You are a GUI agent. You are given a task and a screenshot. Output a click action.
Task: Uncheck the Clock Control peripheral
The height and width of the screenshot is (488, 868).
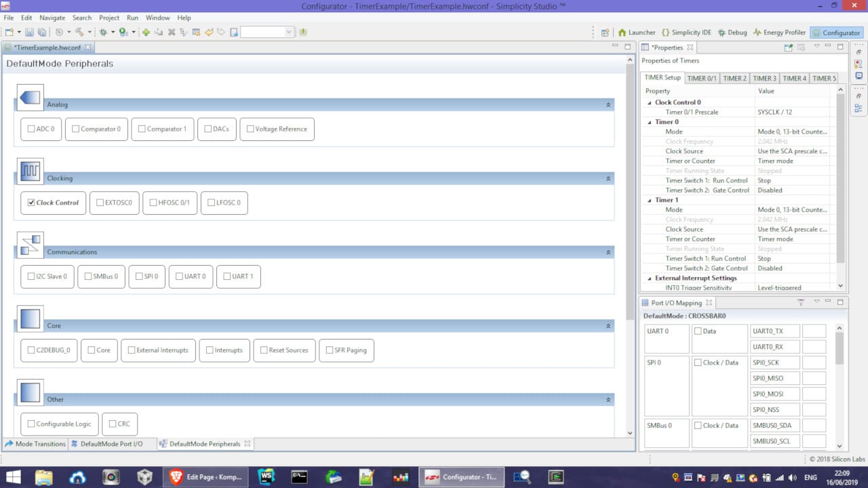(x=31, y=203)
